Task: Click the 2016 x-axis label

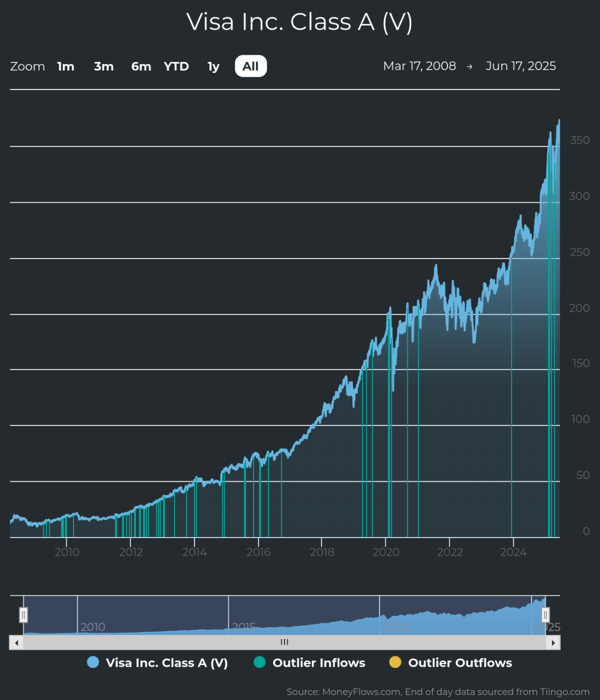Action: (259, 552)
